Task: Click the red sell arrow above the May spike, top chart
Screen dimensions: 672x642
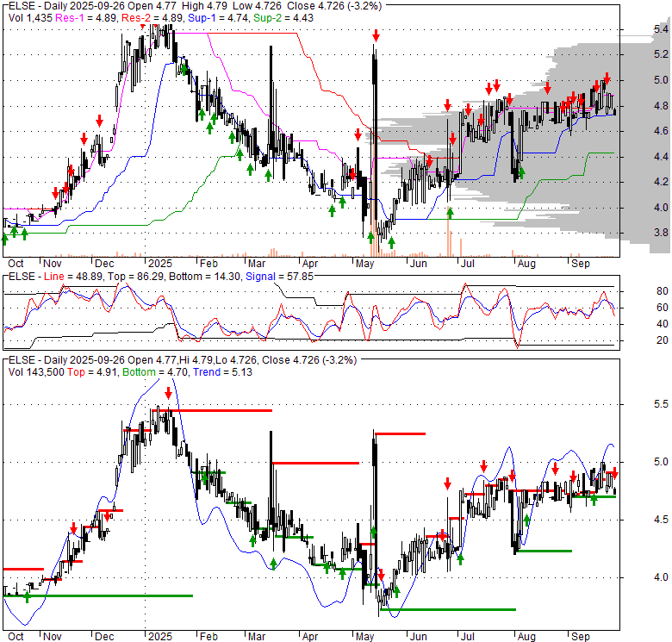Action: point(376,35)
